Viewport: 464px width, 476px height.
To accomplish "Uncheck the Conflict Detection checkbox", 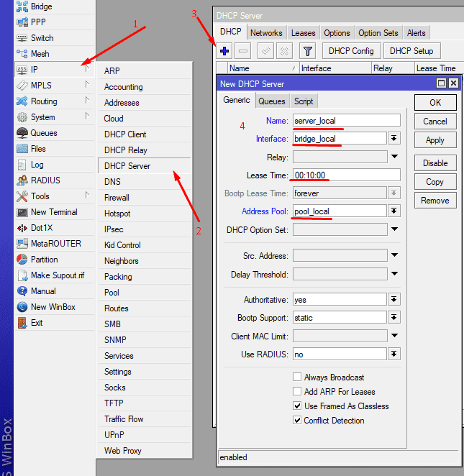I will click(x=297, y=421).
